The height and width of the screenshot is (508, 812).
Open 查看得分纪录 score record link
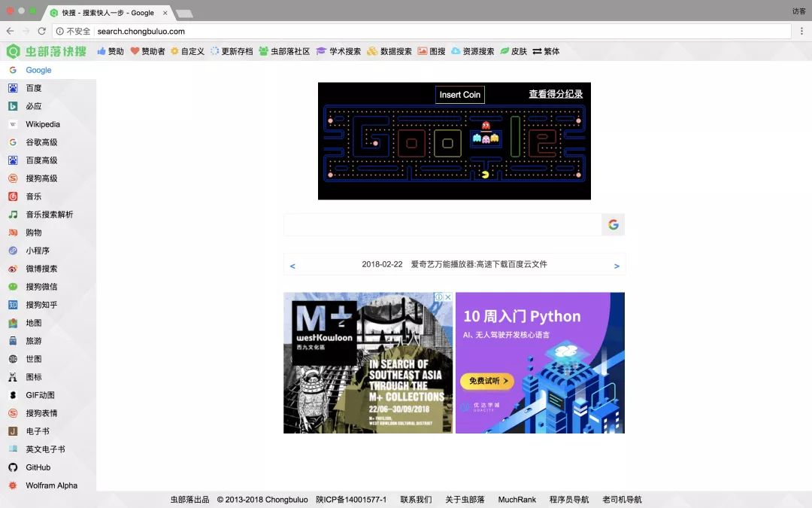click(x=556, y=94)
